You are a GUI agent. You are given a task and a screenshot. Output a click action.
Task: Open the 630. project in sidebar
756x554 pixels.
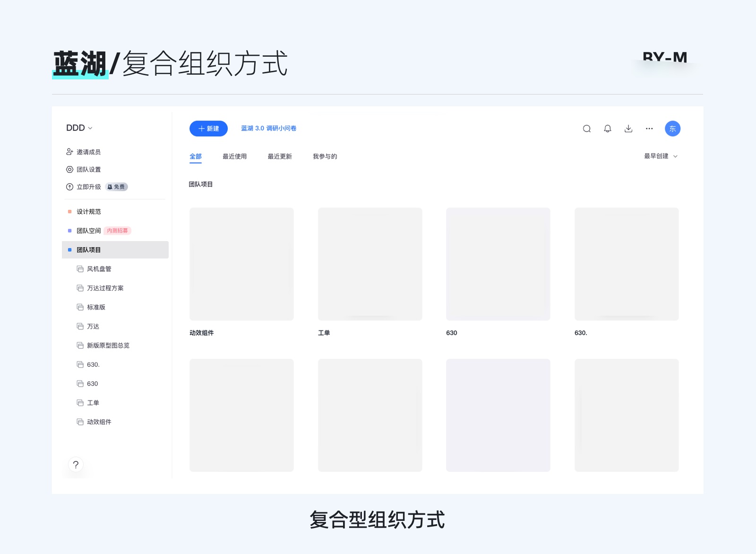click(x=93, y=364)
